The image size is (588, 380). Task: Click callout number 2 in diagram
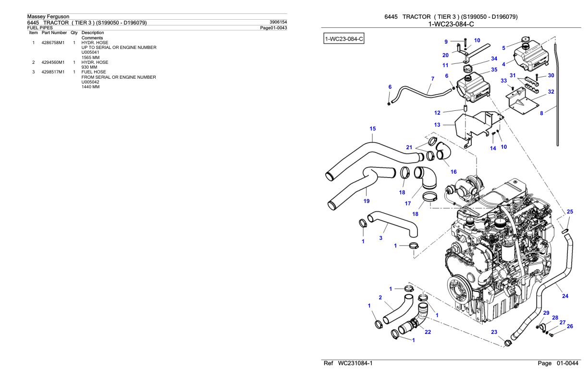pos(380,297)
